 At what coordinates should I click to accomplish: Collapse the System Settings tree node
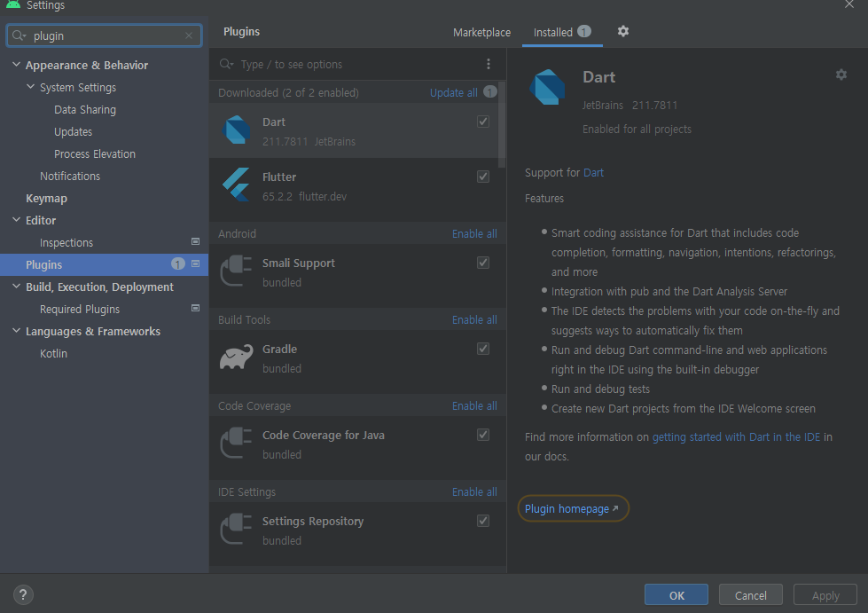pos(30,87)
